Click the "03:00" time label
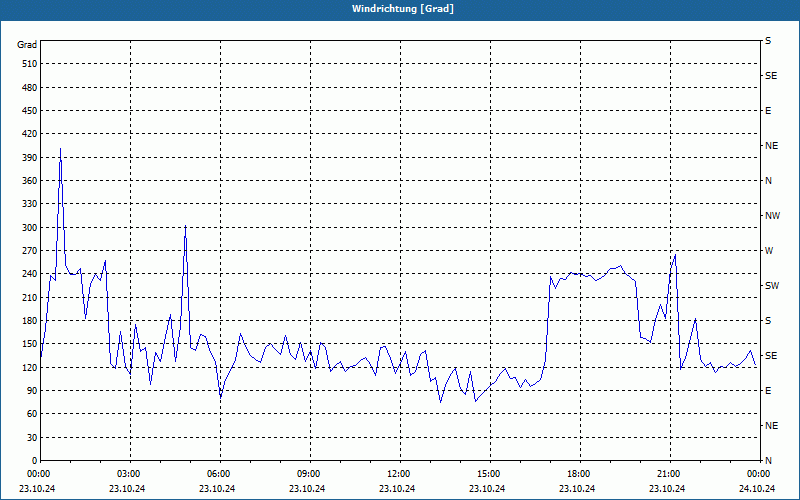Screen dimensions: 800x500 click(x=128, y=474)
